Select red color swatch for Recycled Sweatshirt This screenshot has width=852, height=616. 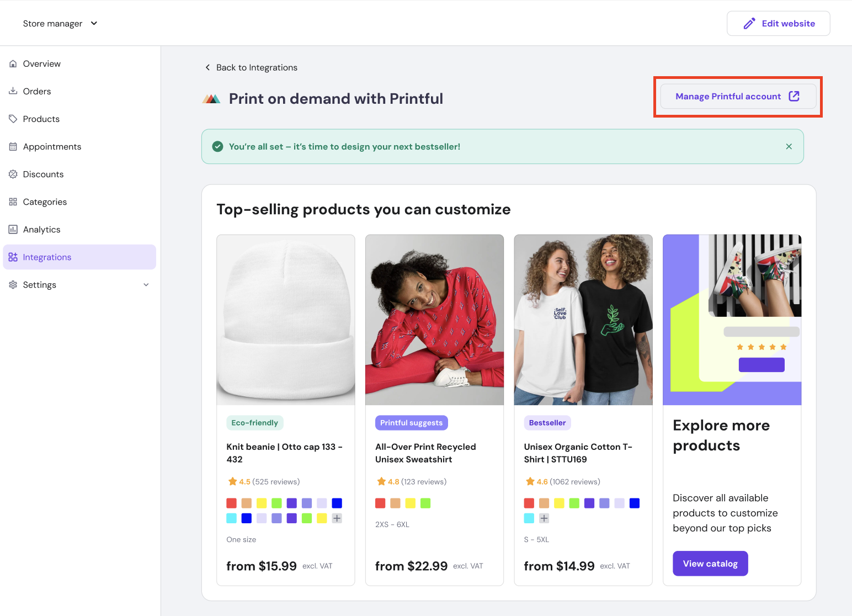[380, 503]
